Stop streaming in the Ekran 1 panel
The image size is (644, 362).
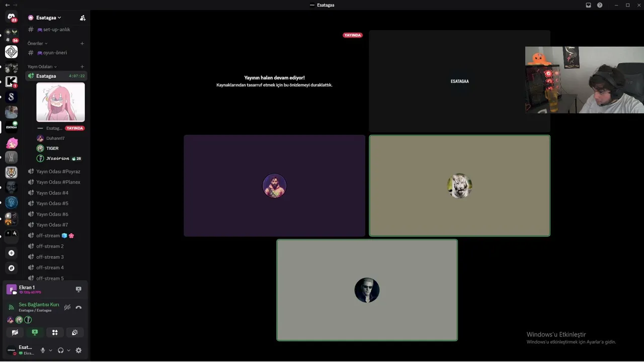(78, 289)
